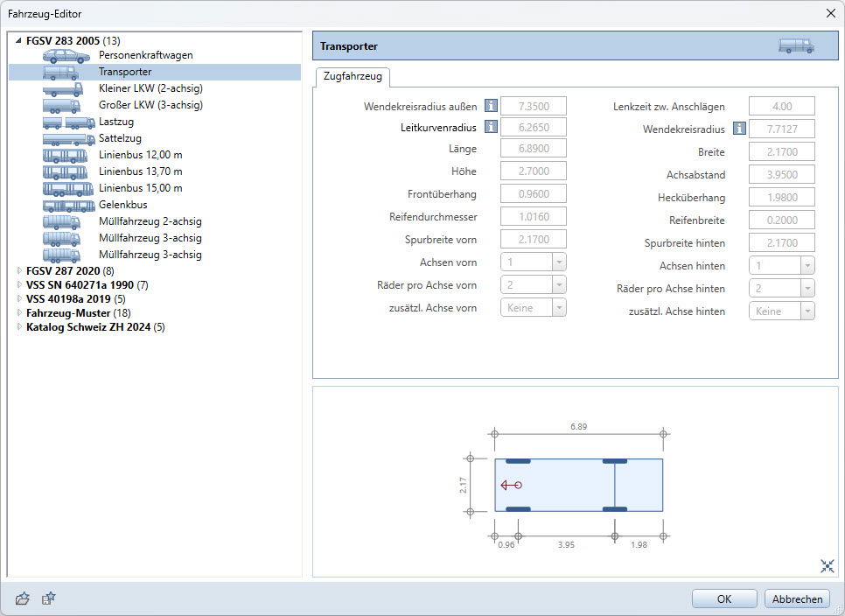Click the Hecküberhang input field
The height and width of the screenshot is (616, 845).
tap(782, 197)
